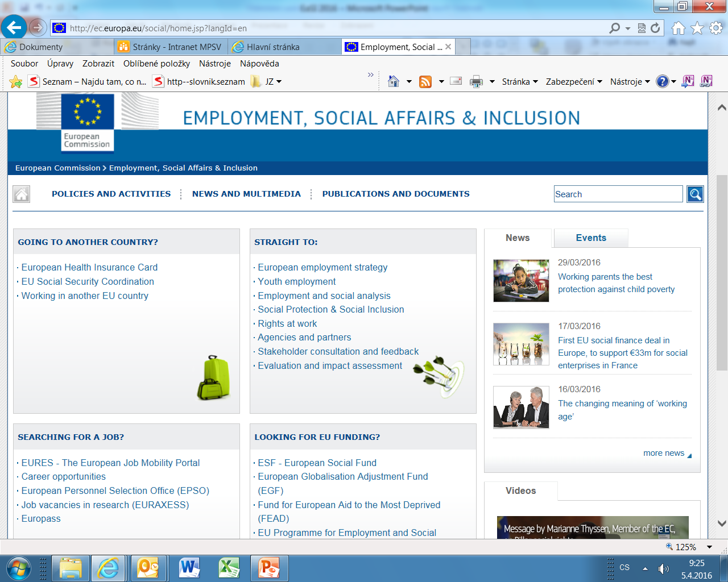Click the page Search input field
The height and width of the screenshot is (582, 728).
pyautogui.click(x=618, y=194)
